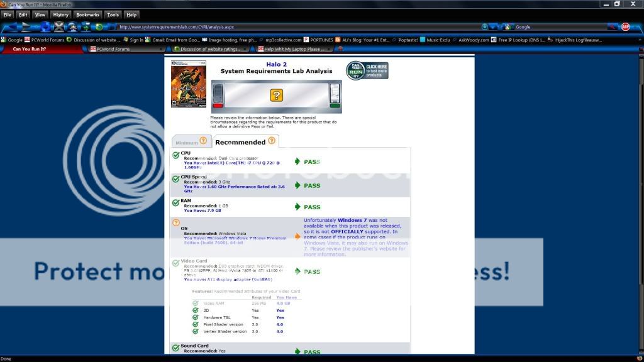Image resolution: width=644 pixels, height=362 pixels.
Task: Go to the Home page icon
Action: tap(72, 27)
